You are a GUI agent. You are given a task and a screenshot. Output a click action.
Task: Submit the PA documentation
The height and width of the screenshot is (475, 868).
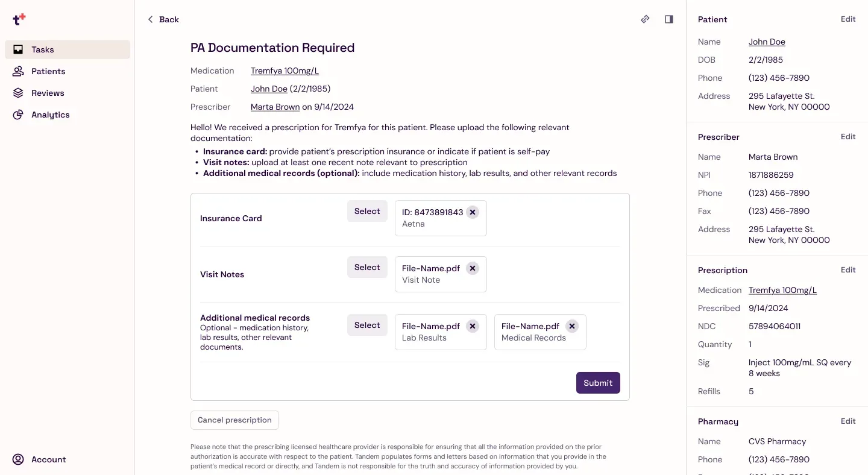598,383
